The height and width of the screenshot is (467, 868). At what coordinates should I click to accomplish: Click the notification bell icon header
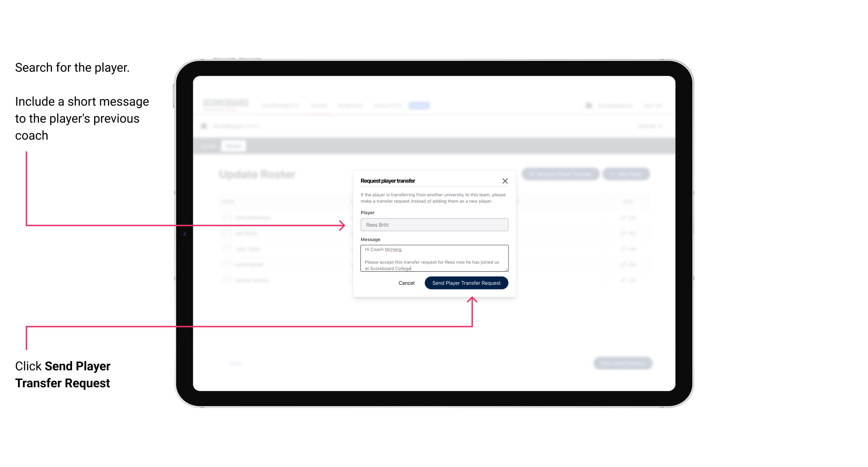tap(588, 105)
